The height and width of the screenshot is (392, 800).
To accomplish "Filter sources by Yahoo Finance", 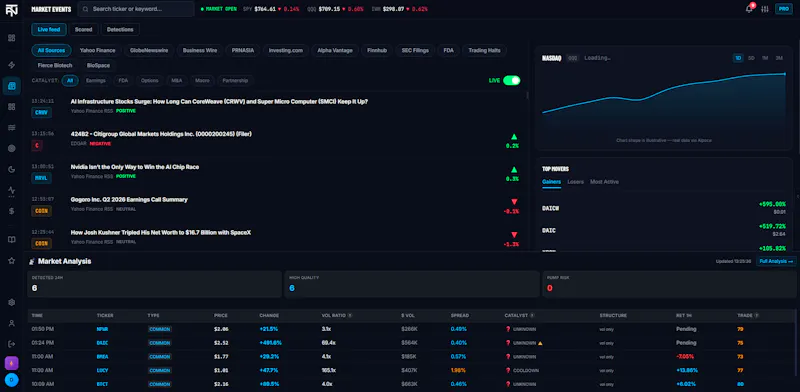I will coord(97,51).
